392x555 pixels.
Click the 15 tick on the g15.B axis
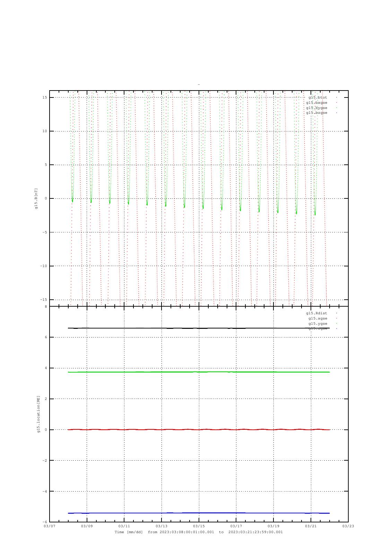coord(45,97)
